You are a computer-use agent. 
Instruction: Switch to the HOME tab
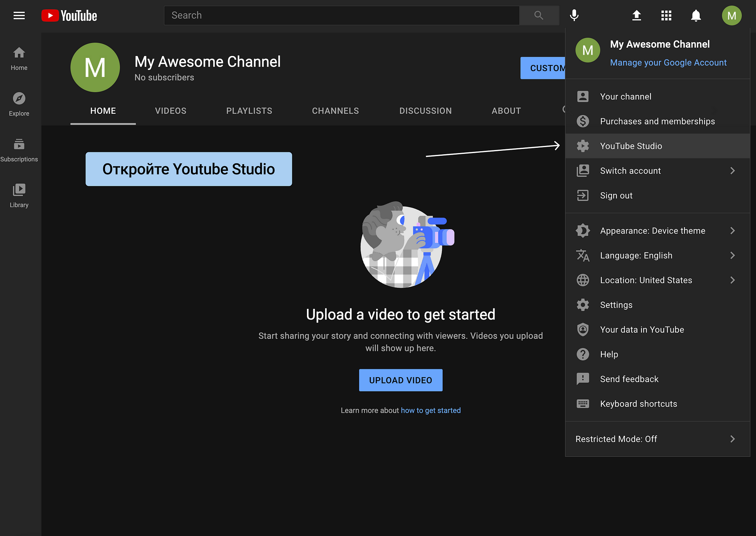(x=103, y=111)
